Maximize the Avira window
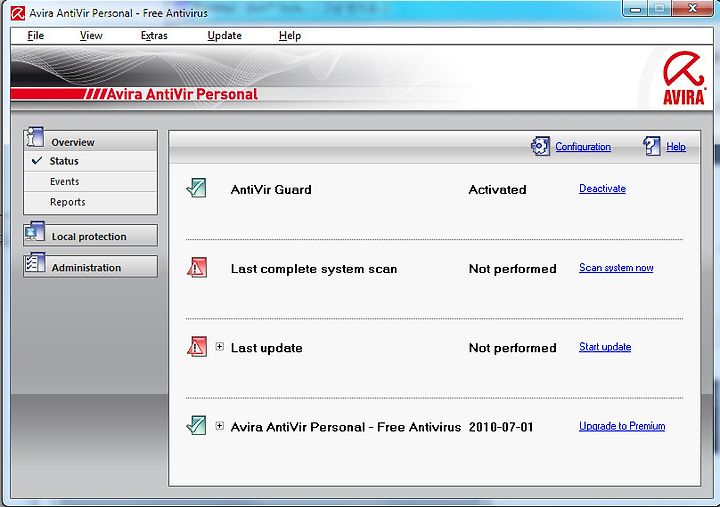Viewport: 720px width, 507px height. (659, 9)
